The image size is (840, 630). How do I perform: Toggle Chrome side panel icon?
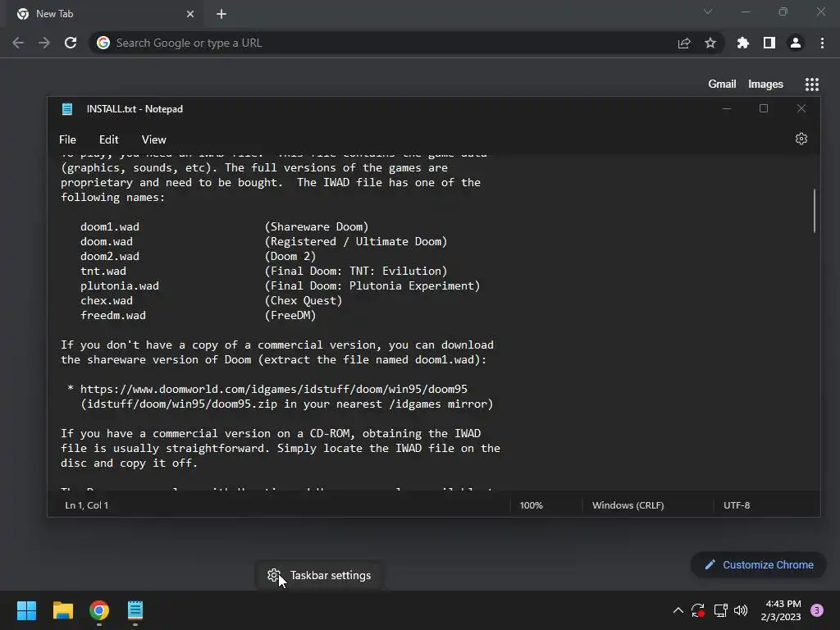pyautogui.click(x=769, y=43)
